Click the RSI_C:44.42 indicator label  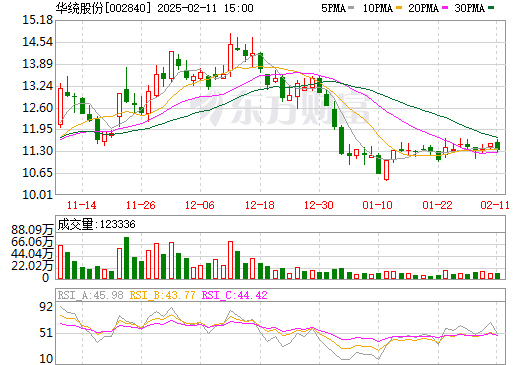point(235,295)
